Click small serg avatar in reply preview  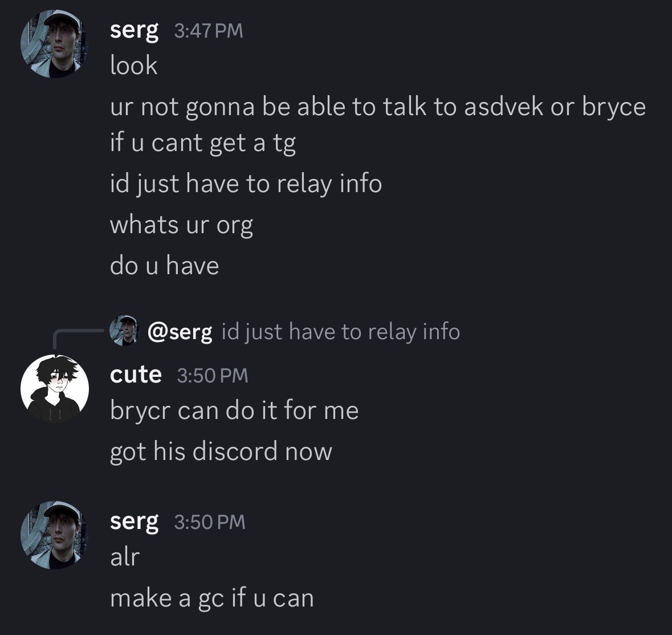(x=124, y=331)
